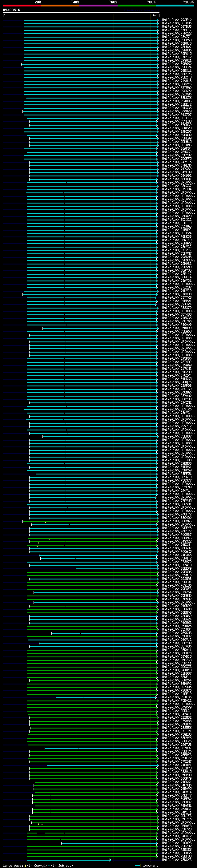Click the UniRef100_B8A1R6 entry

(x=176, y=74)
